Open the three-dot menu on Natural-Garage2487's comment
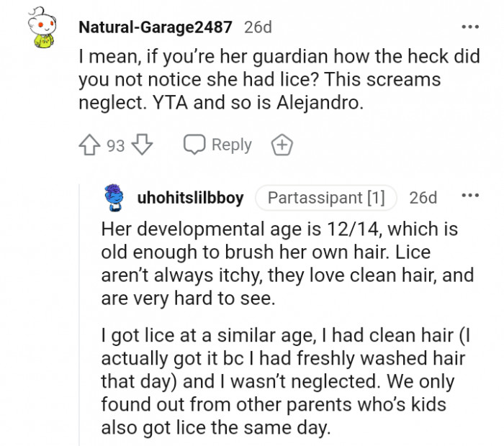This screenshot has width=504, height=446. tap(470, 27)
